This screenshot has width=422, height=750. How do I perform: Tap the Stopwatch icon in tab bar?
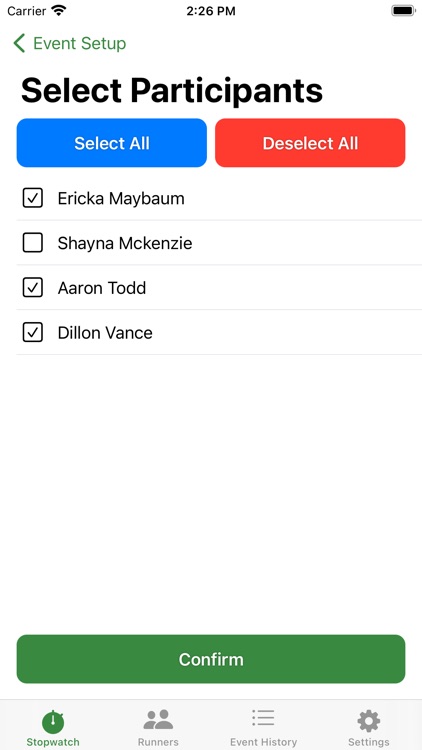53,722
